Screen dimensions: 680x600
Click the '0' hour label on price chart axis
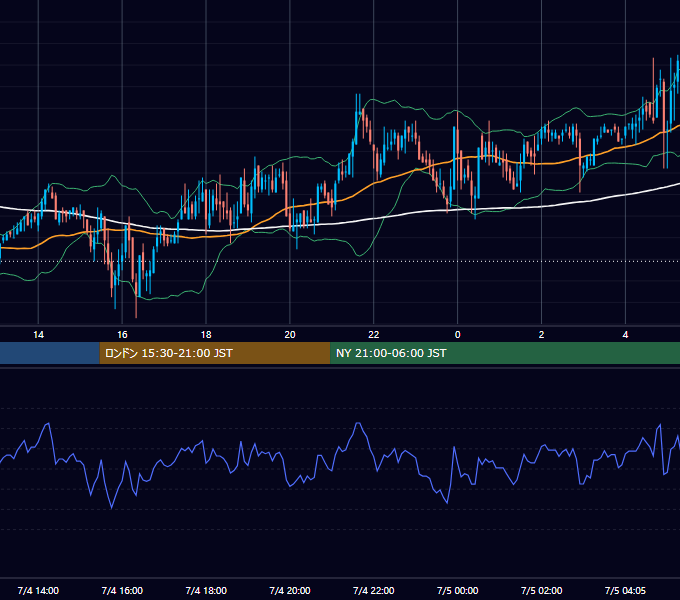pyautogui.click(x=458, y=335)
